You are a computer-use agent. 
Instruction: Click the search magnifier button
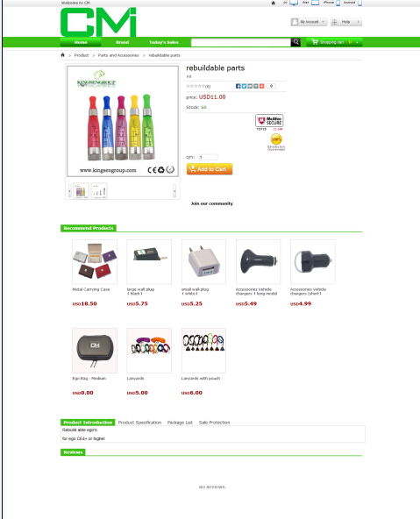click(295, 42)
